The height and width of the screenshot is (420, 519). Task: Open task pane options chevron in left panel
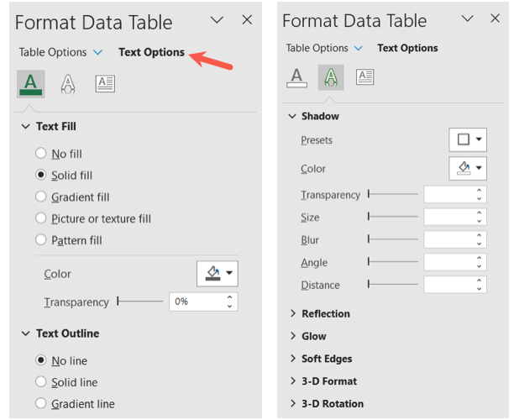(217, 19)
